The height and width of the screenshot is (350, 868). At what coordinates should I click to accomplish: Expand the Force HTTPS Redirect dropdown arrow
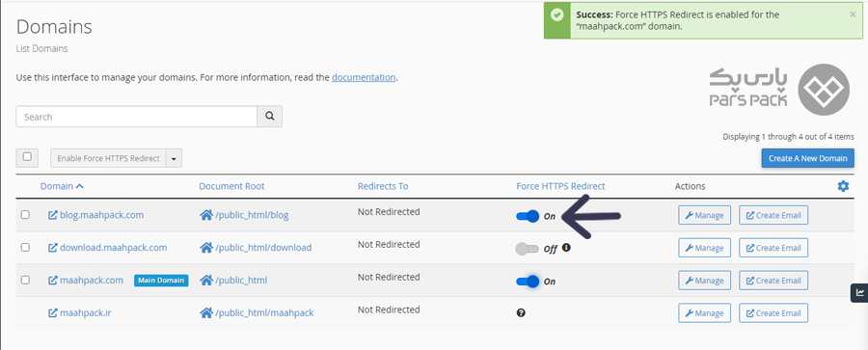point(174,158)
